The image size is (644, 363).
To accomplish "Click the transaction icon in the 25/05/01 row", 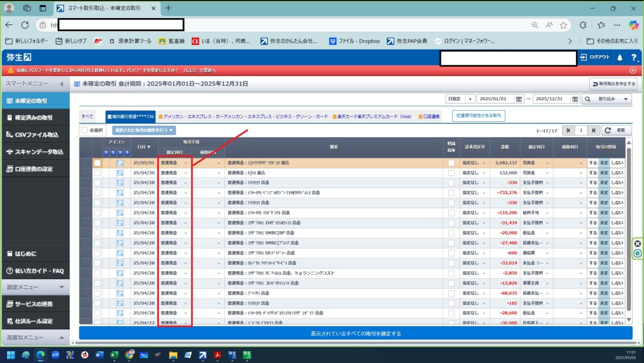I will (x=120, y=163).
